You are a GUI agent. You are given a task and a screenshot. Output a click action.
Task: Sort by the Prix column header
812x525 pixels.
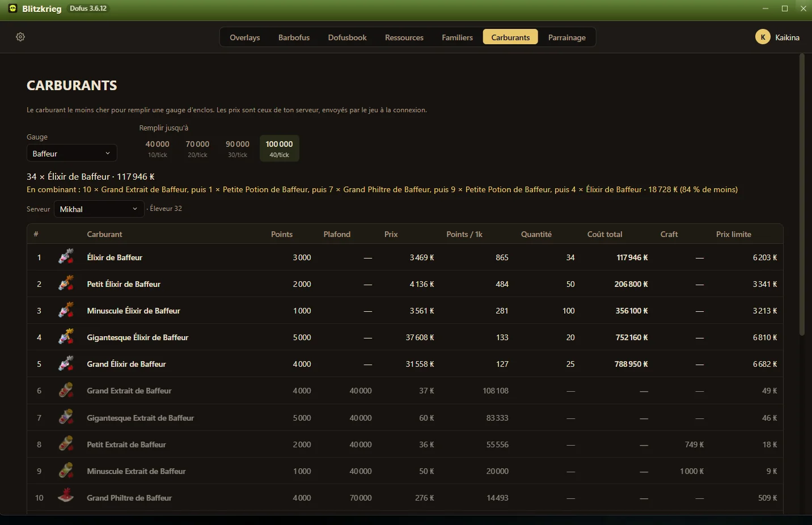click(x=391, y=234)
